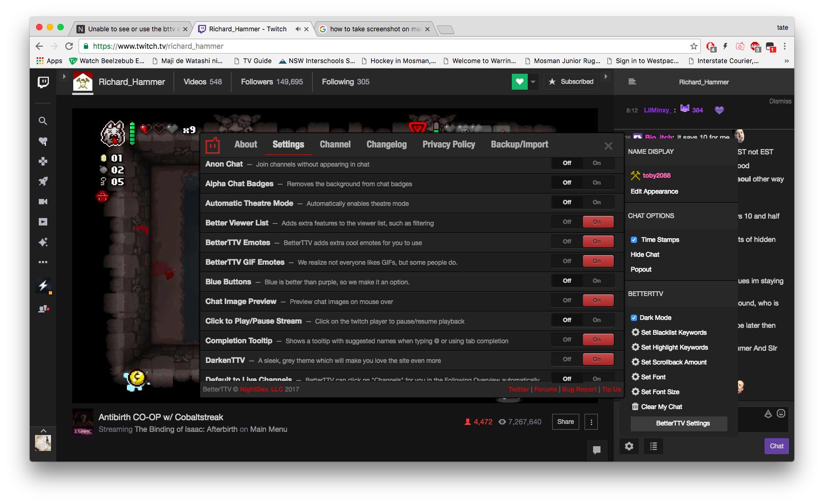Click the chat rooms list icon in header

coord(632,82)
